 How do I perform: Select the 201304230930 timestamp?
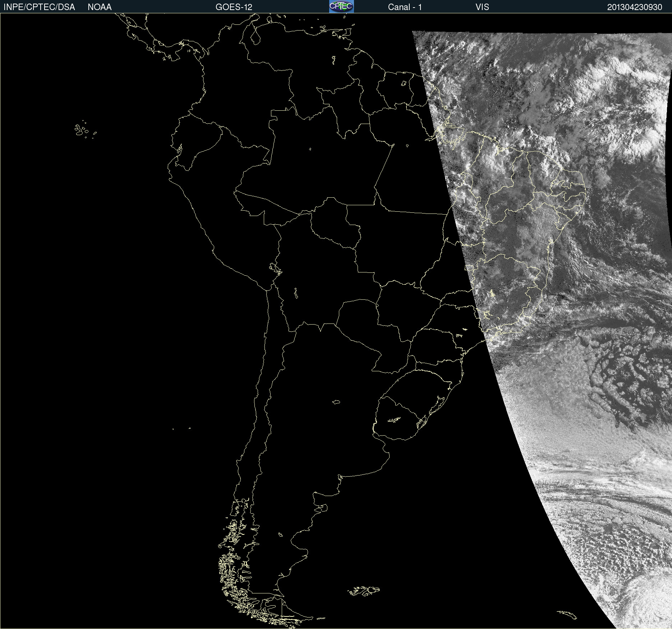pyautogui.click(x=635, y=7)
